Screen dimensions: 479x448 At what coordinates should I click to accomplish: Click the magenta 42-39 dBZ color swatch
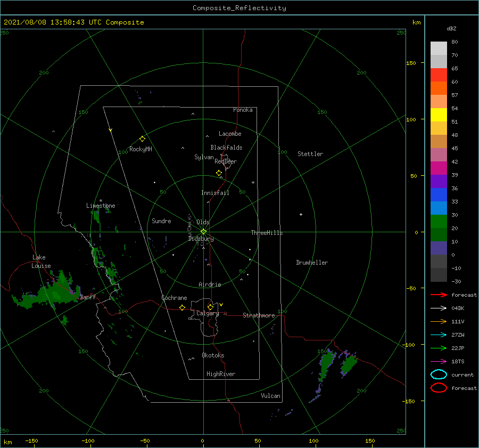point(439,168)
